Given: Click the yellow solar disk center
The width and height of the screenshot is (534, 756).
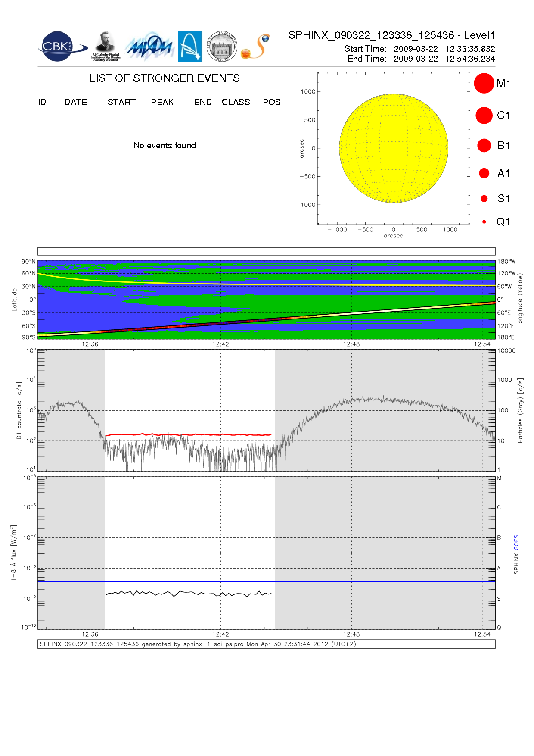Looking at the screenshot, I should click(x=394, y=148).
